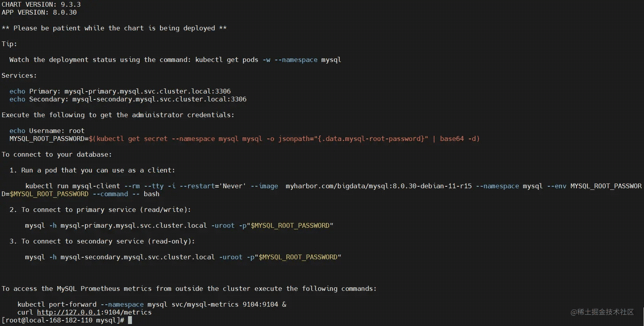Image resolution: width=644 pixels, height=326 pixels.
Task: Click the 'Services:' heading
Action: pos(19,75)
